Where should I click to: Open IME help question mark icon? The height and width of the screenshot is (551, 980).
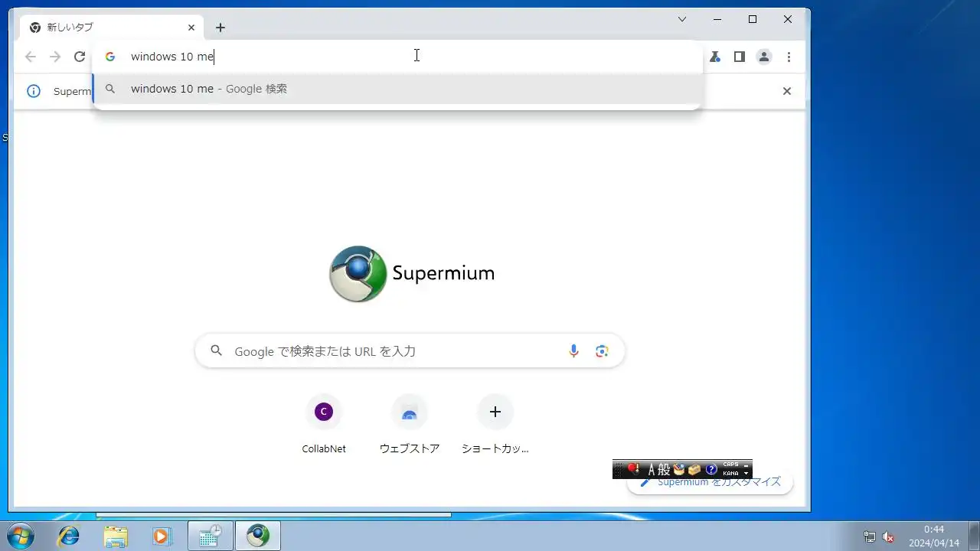[x=711, y=469]
